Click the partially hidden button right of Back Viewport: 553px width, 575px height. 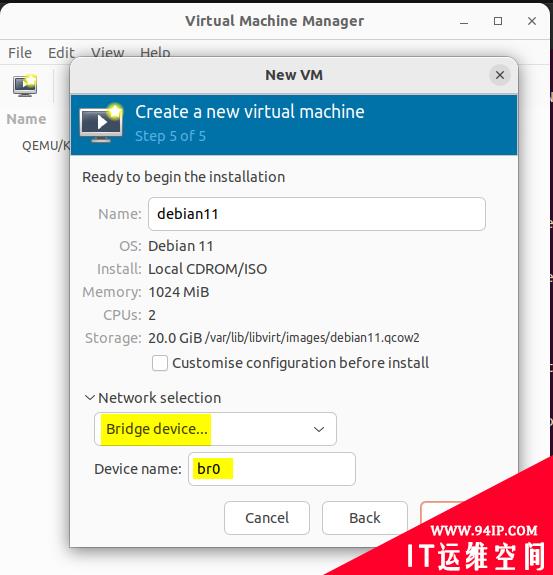[440, 513]
